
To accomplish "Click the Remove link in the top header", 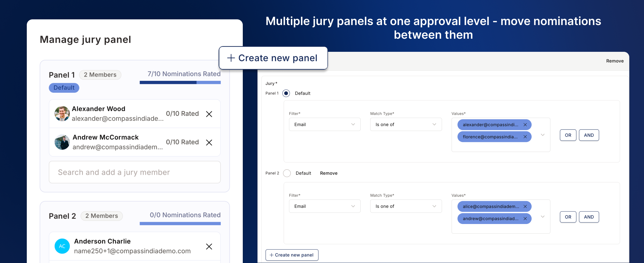I will pos(615,61).
